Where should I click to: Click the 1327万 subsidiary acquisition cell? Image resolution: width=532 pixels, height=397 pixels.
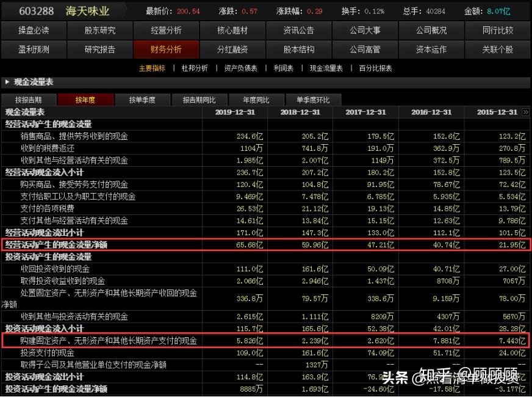pyautogui.click(x=316, y=365)
